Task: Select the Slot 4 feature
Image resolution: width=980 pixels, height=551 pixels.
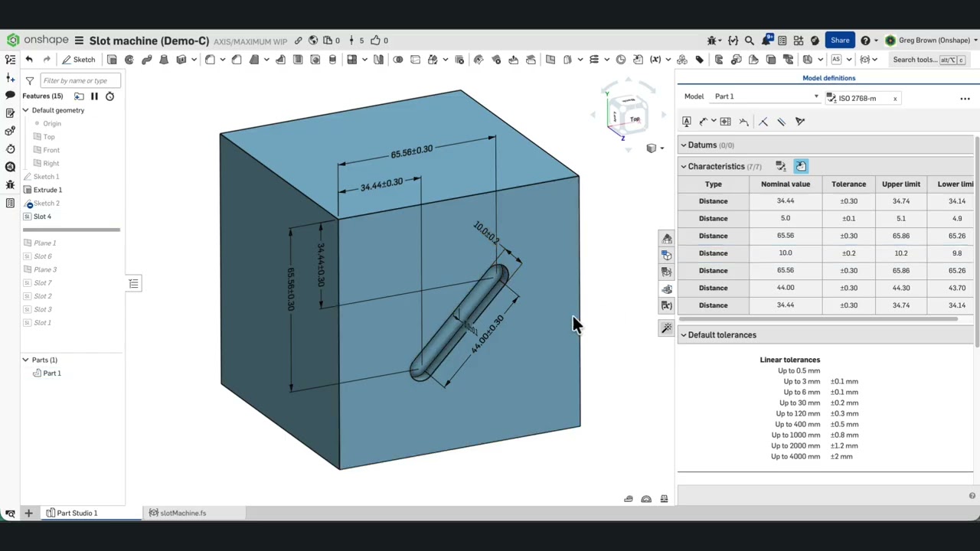Action: pos(42,217)
